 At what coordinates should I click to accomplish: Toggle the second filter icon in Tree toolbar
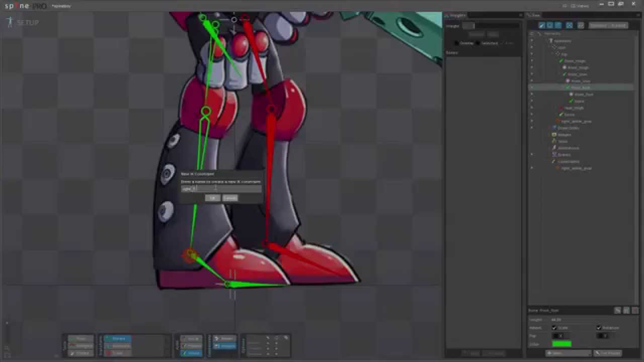(550, 25)
